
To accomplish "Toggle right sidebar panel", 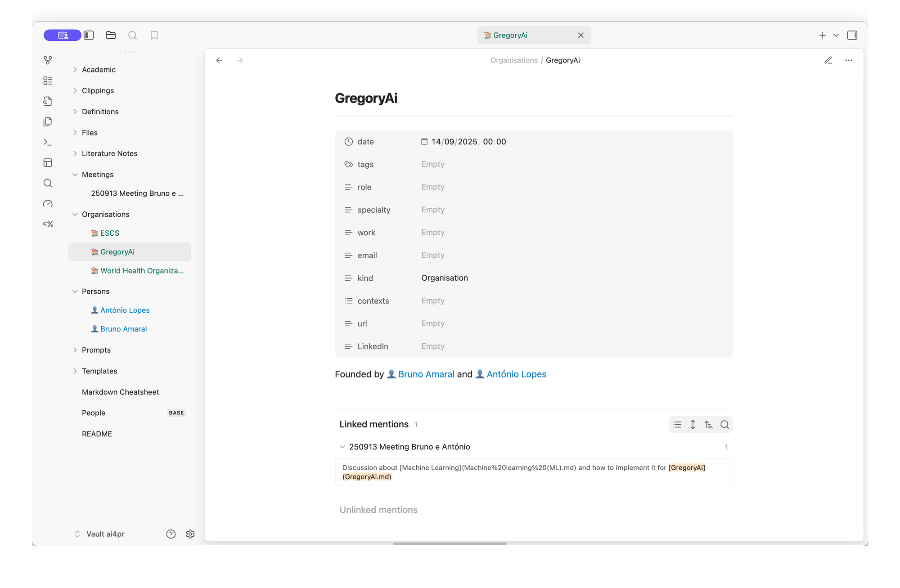I will pos(852,35).
